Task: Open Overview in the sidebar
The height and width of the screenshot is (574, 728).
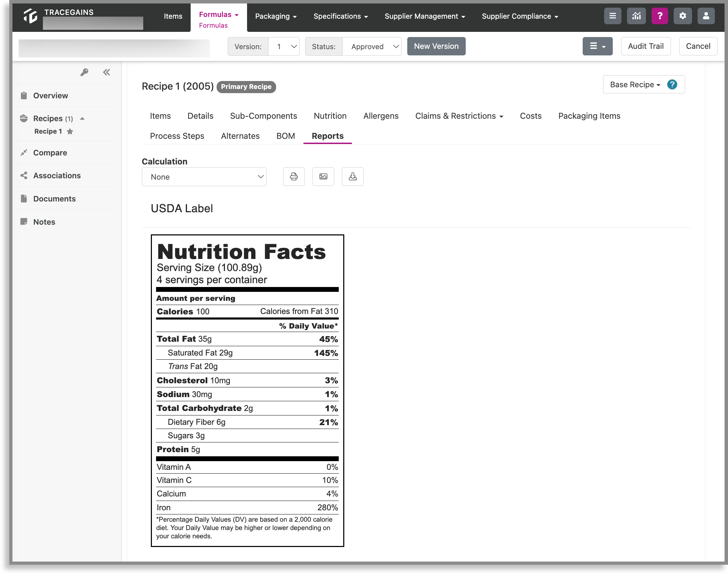Action: (x=51, y=96)
